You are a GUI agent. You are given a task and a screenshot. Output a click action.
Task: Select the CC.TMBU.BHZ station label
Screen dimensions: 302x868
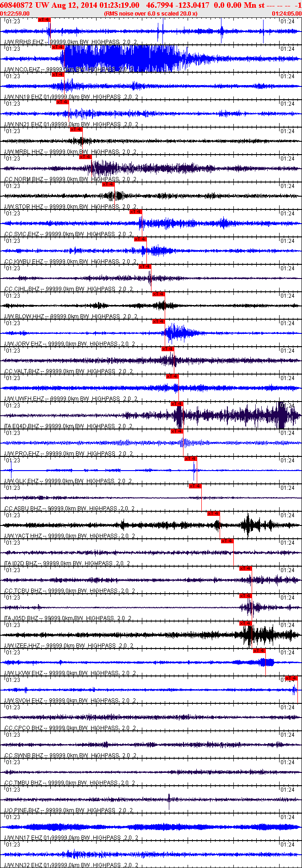70,783
